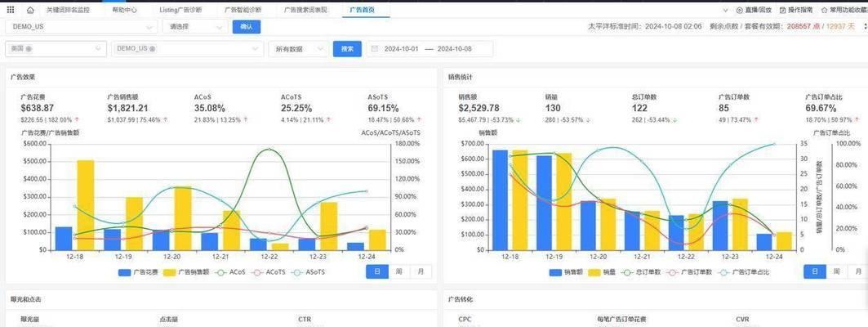Click the 确认 button
The width and height of the screenshot is (868, 327).
pyautogui.click(x=247, y=27)
